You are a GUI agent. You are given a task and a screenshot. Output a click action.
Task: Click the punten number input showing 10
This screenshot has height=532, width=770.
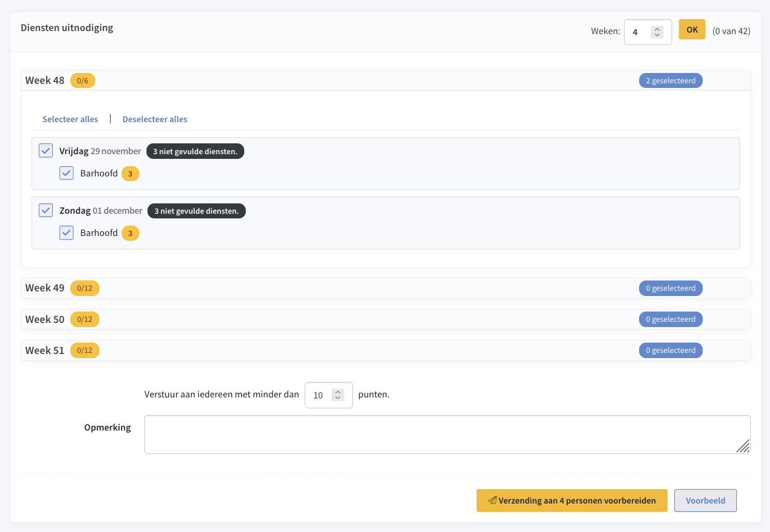pyautogui.click(x=329, y=395)
